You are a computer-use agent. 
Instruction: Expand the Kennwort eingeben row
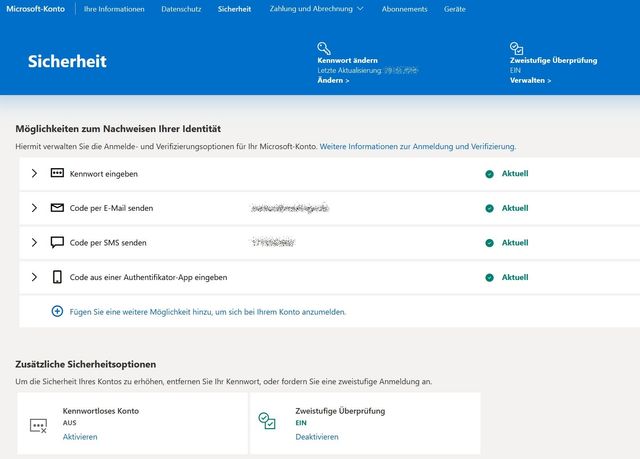click(x=34, y=173)
